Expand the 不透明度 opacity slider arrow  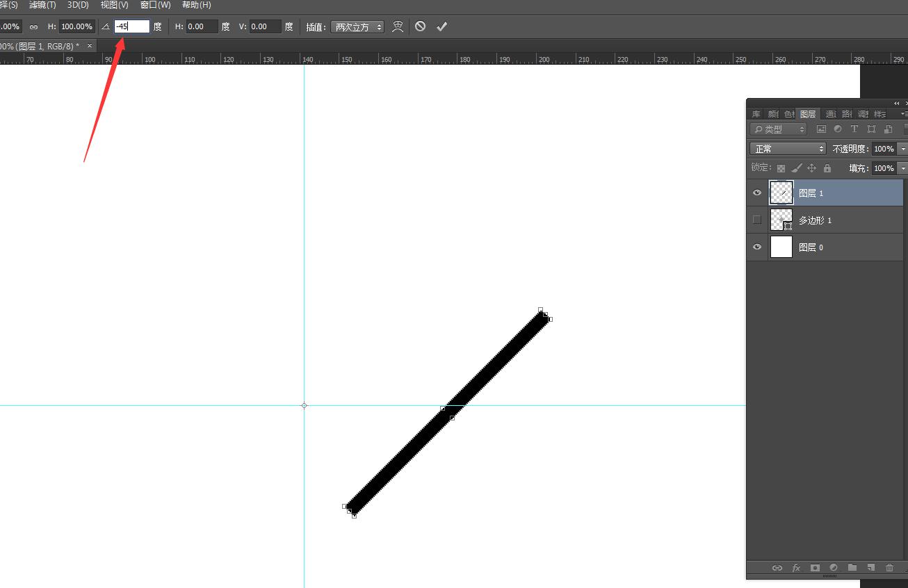902,149
